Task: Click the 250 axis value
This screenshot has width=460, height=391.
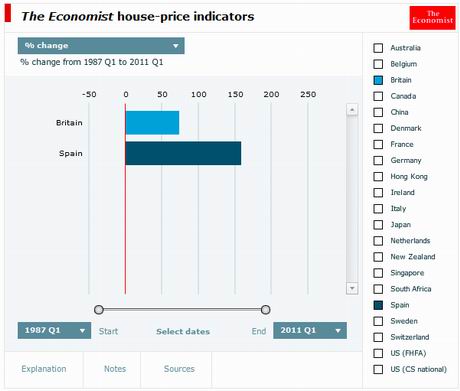Action: click(308, 94)
